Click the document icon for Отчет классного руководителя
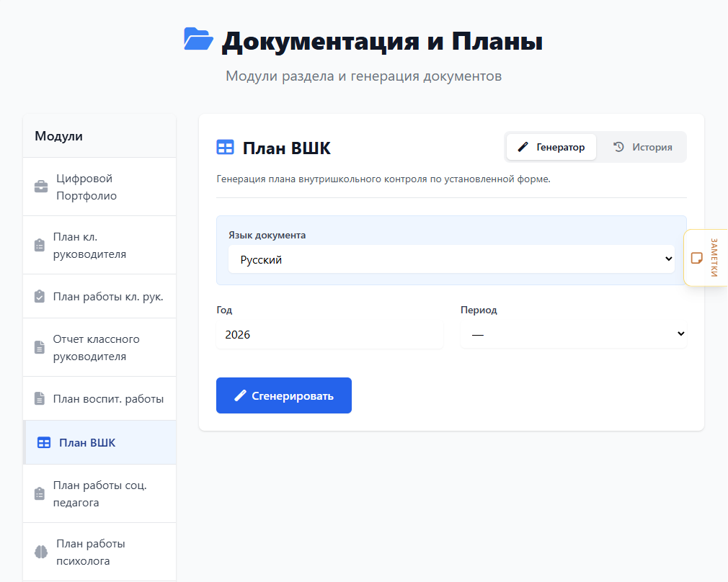This screenshot has height=582, width=728. (40, 347)
